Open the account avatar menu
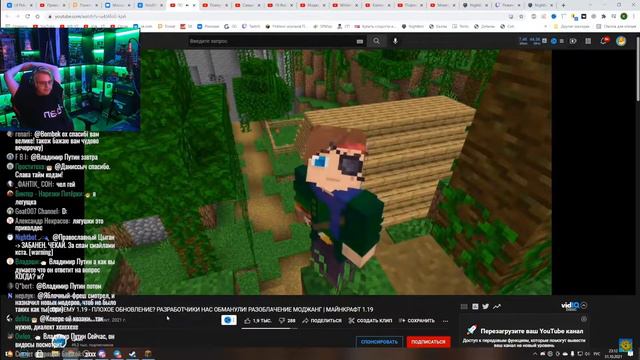This screenshot has height=360, width=640. [x=621, y=41]
